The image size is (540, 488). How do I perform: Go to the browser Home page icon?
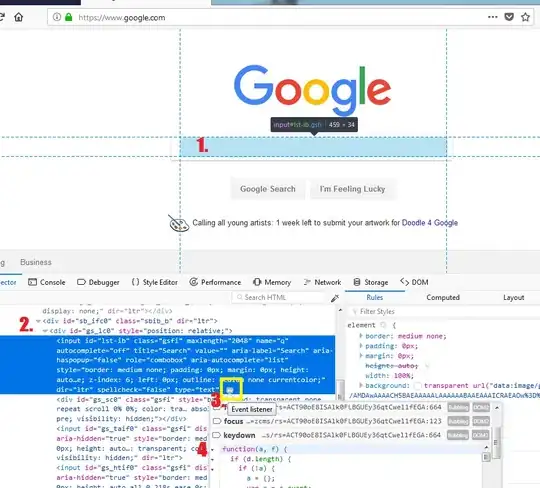point(19,17)
